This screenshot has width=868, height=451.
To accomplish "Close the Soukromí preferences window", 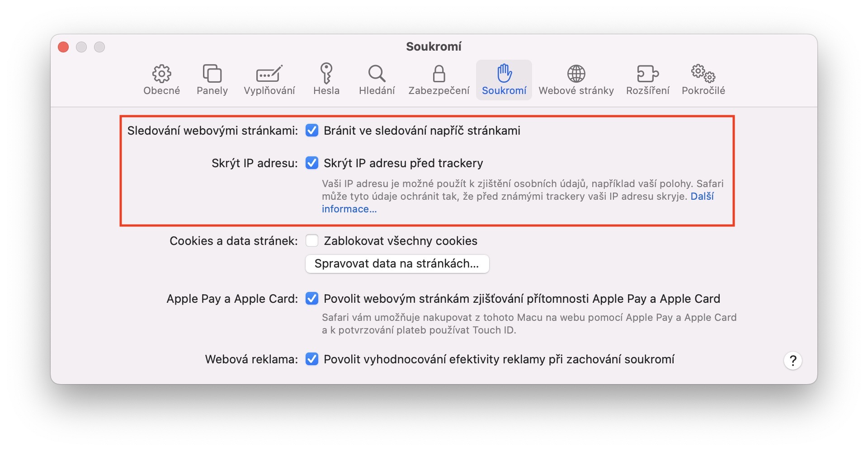I will [x=64, y=47].
